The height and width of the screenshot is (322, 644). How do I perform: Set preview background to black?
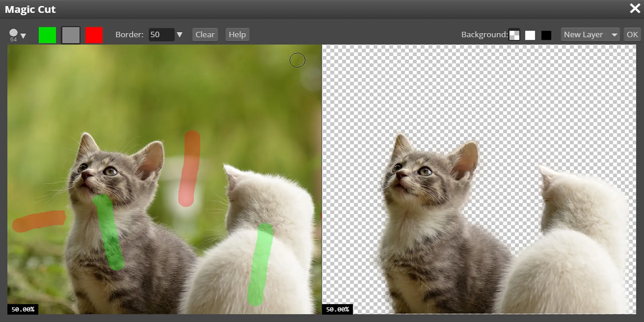pos(546,35)
